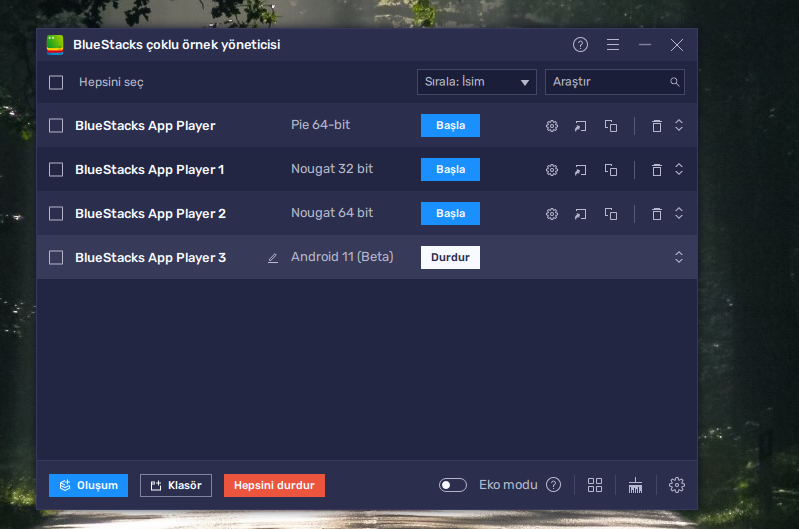Open the help question mark in title bar
The height and width of the screenshot is (529, 799).
click(580, 45)
